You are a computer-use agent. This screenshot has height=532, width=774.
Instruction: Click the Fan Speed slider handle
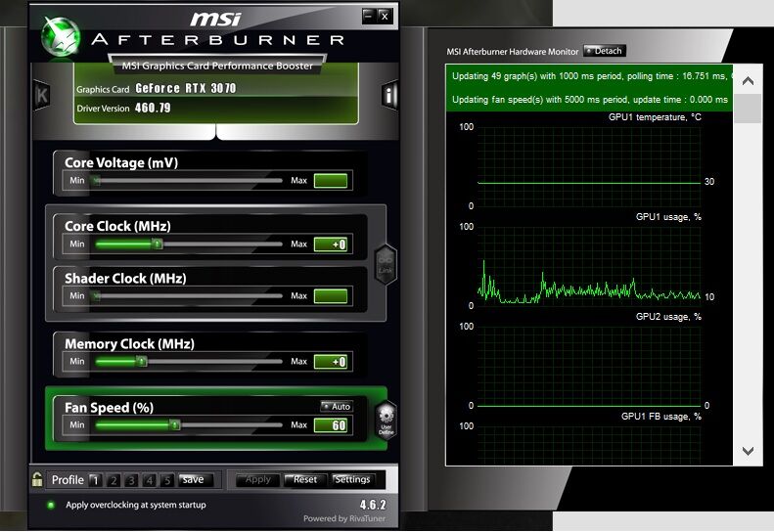(174, 424)
